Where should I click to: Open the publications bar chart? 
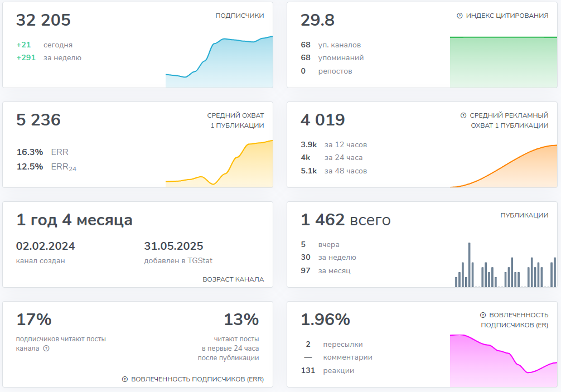506,265
